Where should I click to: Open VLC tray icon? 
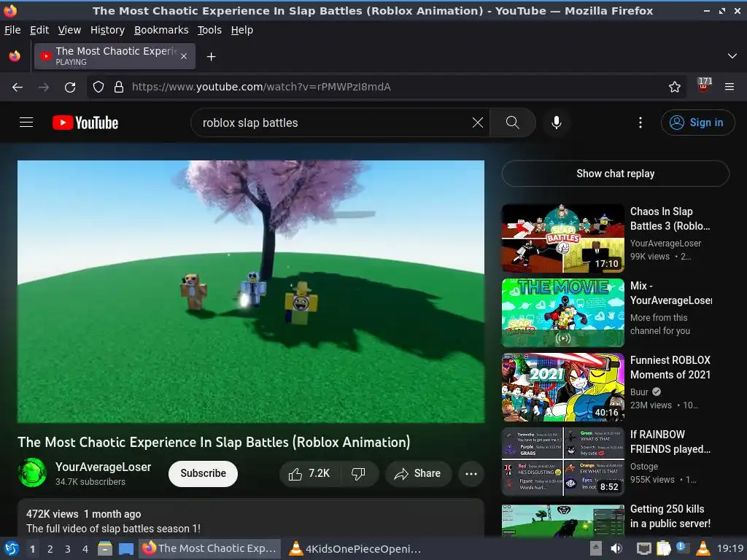(x=703, y=548)
